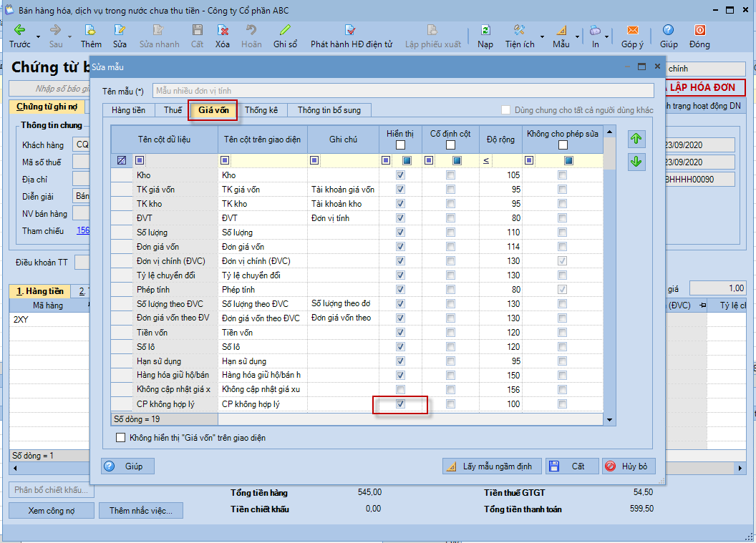
Task: Open Thông tin bổ sung tab
Action: 329,110
